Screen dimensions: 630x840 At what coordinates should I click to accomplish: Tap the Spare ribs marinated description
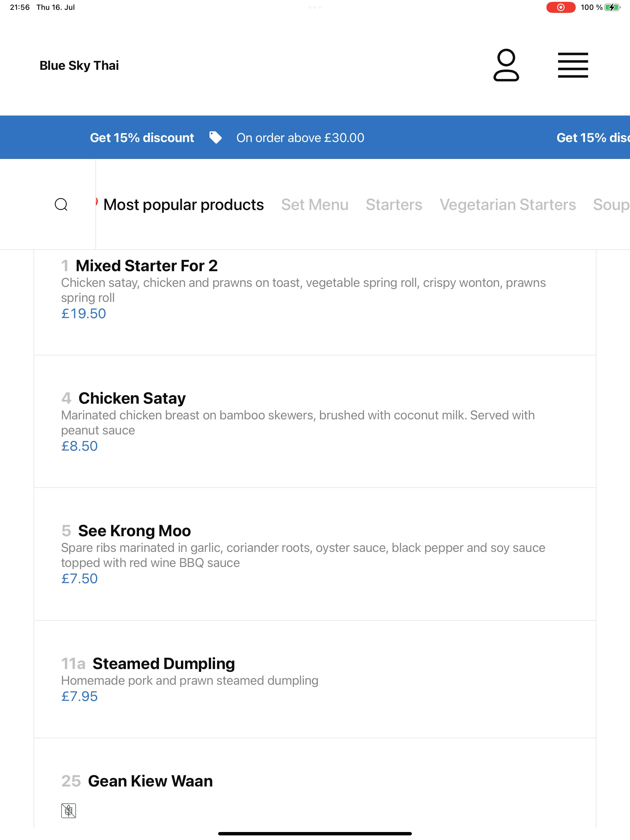[303, 555]
